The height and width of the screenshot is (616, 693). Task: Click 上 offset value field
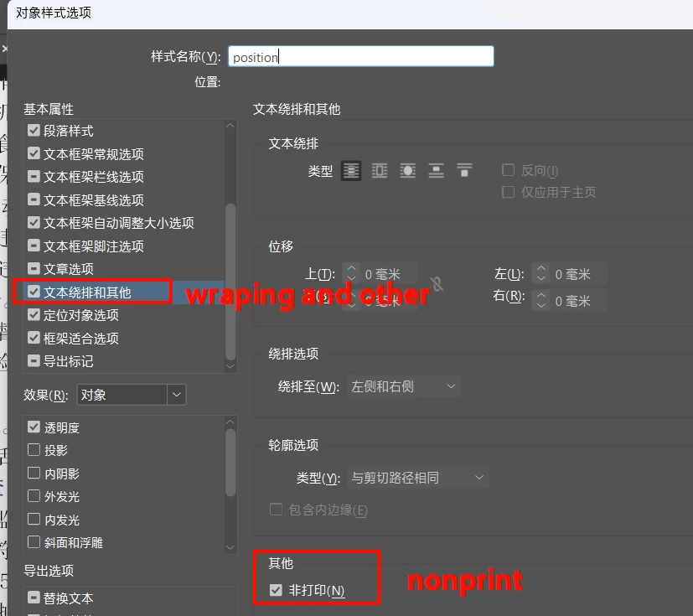389,274
